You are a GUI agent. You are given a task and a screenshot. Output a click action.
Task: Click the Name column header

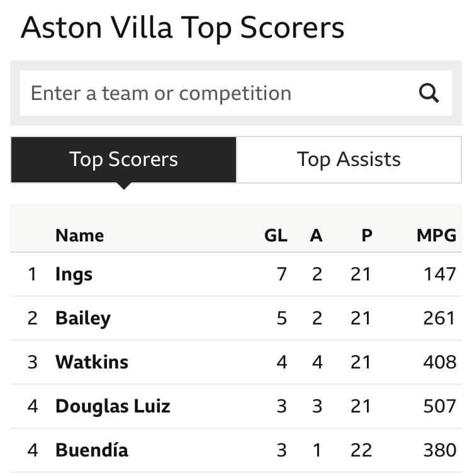click(79, 236)
